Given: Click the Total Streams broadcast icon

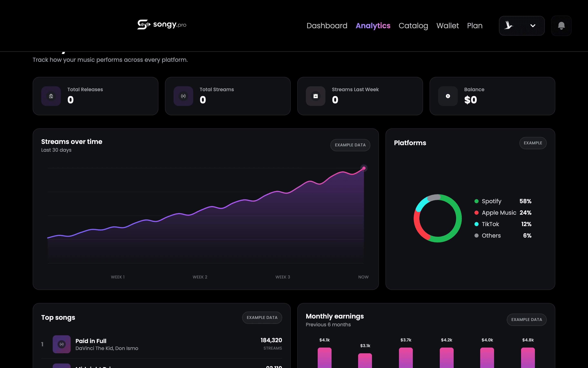Looking at the screenshot, I should pos(184,96).
